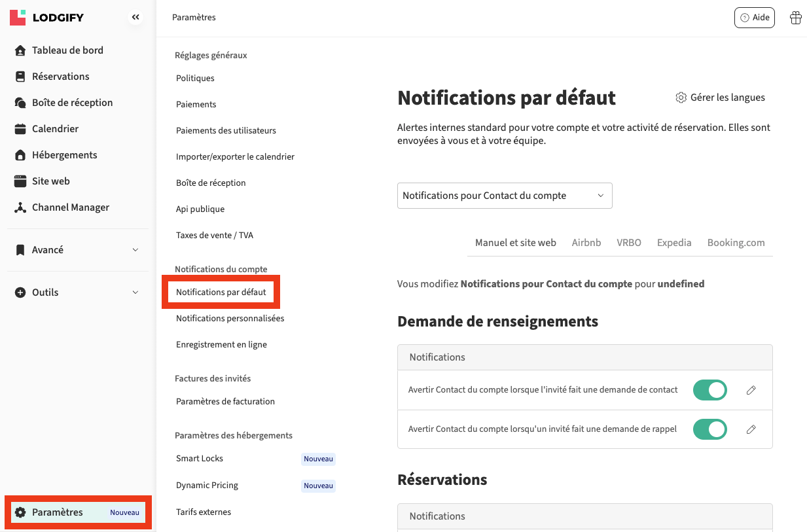Click the Lodgify logo icon

(x=18, y=17)
